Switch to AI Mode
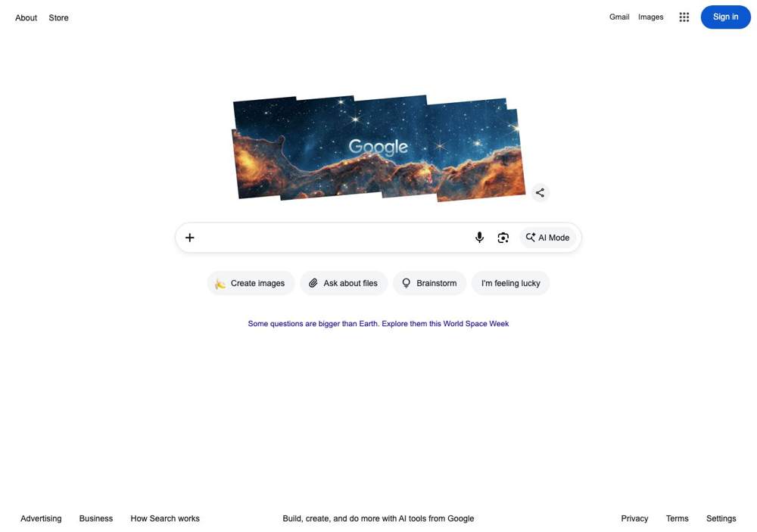 (x=547, y=238)
